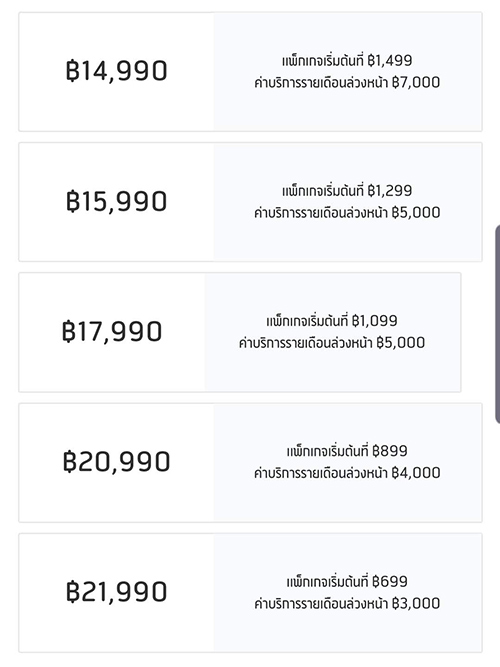Choose the ฿21,990 price option
This screenshot has height=667, width=500.
pyautogui.click(x=250, y=593)
